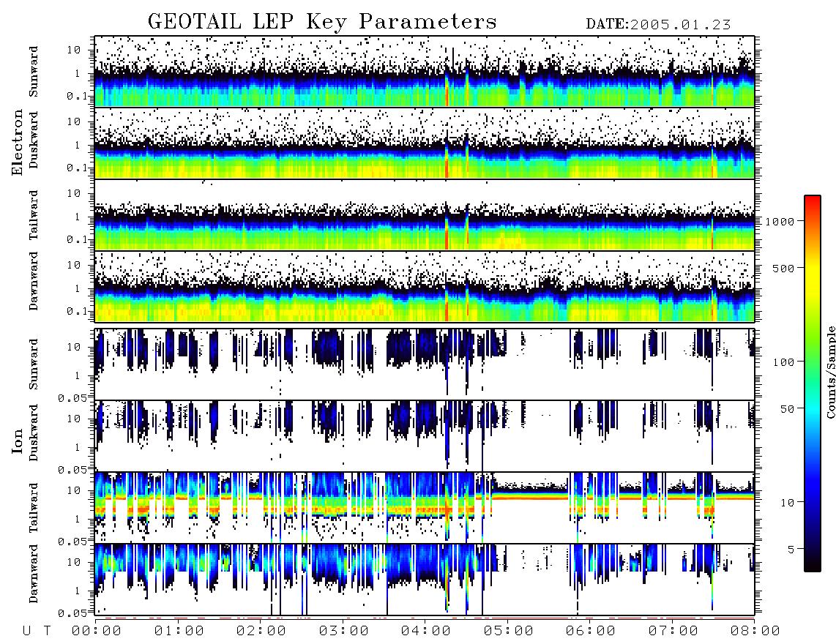
Task: Click the "500" colorbar scale value
Action: (784, 268)
